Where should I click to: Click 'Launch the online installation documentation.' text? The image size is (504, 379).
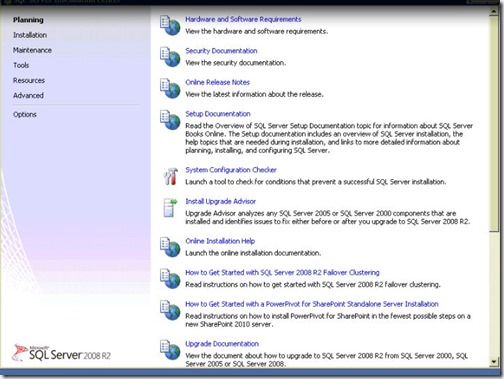(253, 253)
